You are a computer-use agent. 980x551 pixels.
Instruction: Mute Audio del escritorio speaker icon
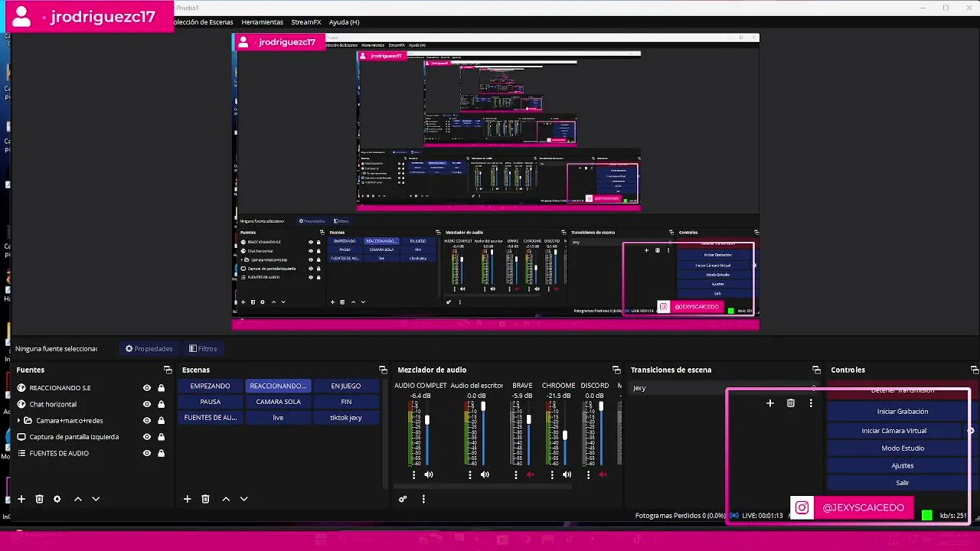[x=485, y=475]
